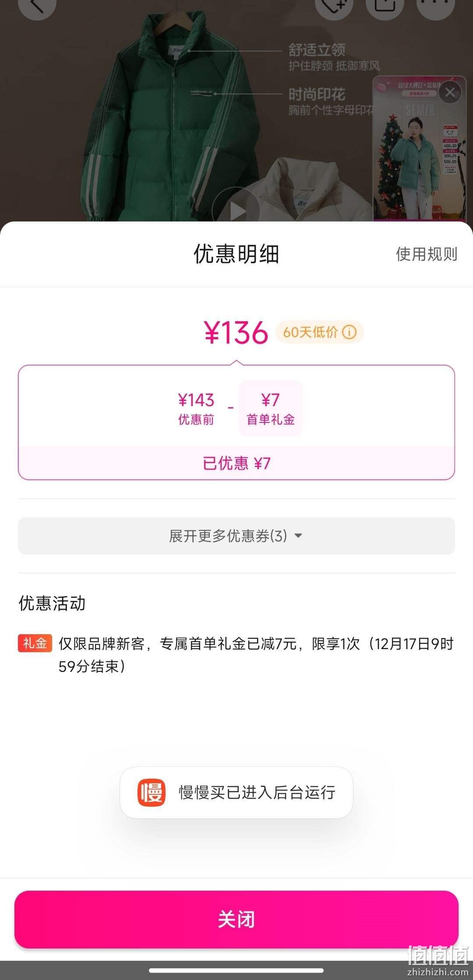Open the three-dot more menu

[x=435, y=4]
